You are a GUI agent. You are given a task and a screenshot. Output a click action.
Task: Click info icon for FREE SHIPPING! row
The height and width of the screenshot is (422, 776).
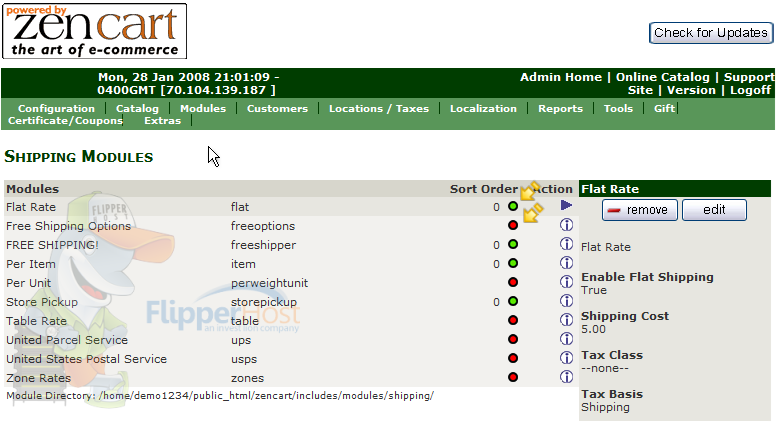pos(566,244)
